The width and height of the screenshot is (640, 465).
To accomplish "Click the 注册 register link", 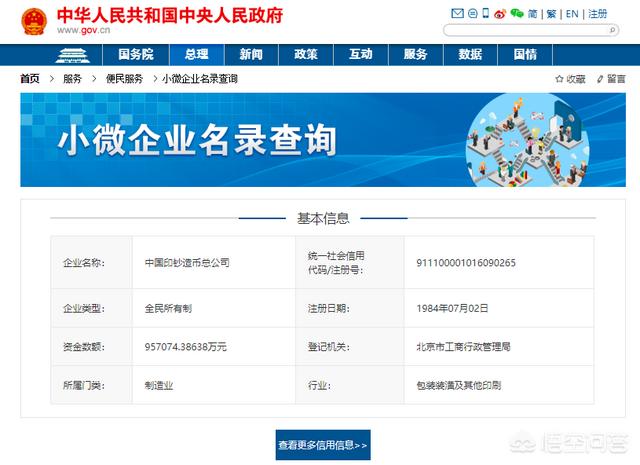I will [598, 14].
